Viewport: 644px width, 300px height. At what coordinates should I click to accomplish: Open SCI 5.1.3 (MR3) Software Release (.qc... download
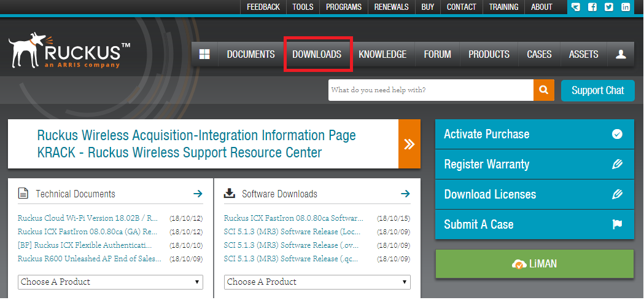291,259
